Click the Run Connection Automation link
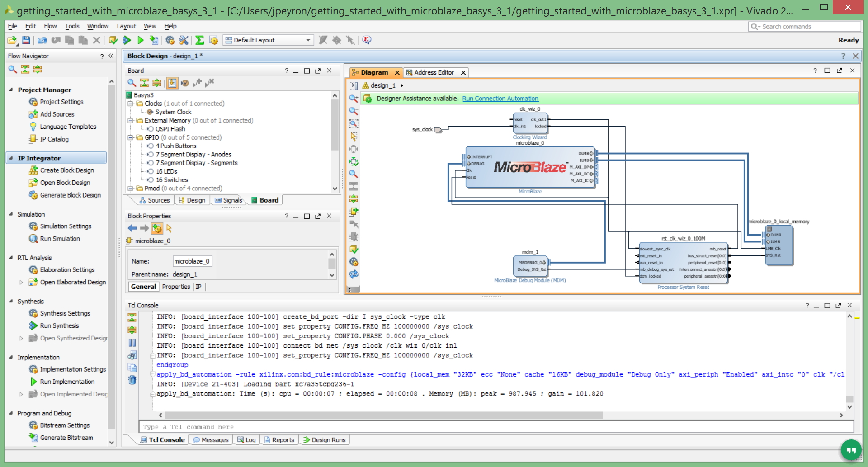868x467 pixels. 500,99
